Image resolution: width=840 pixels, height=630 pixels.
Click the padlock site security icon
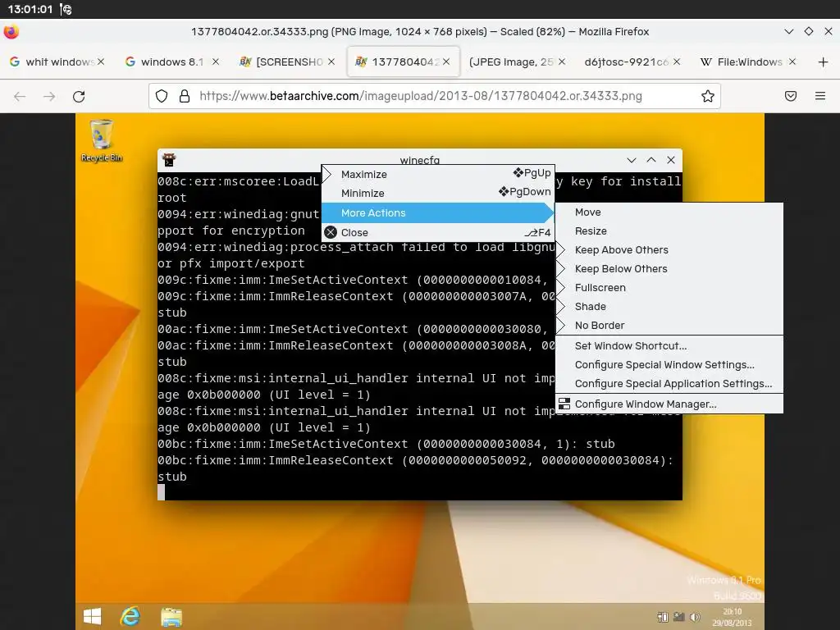[185, 97]
